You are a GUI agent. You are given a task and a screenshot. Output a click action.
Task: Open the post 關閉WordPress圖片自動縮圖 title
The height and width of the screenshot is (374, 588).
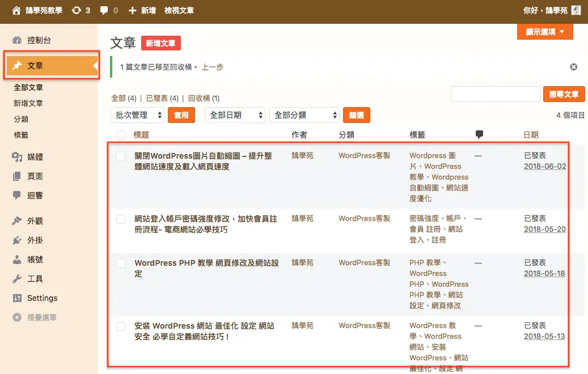pos(203,161)
